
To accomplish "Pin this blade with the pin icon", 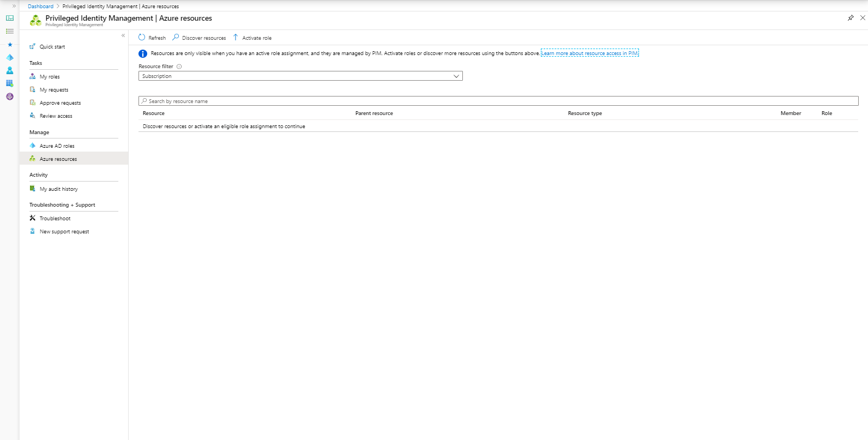I will [851, 18].
